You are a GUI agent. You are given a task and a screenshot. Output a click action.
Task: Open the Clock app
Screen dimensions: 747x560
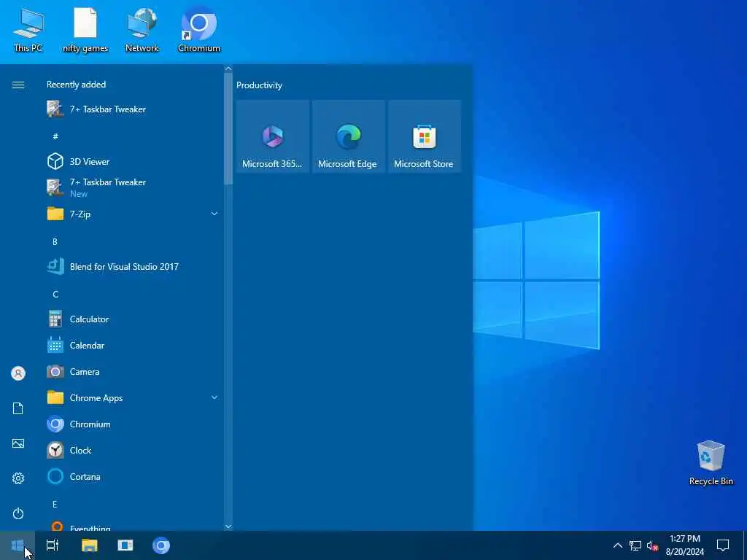pos(131,450)
